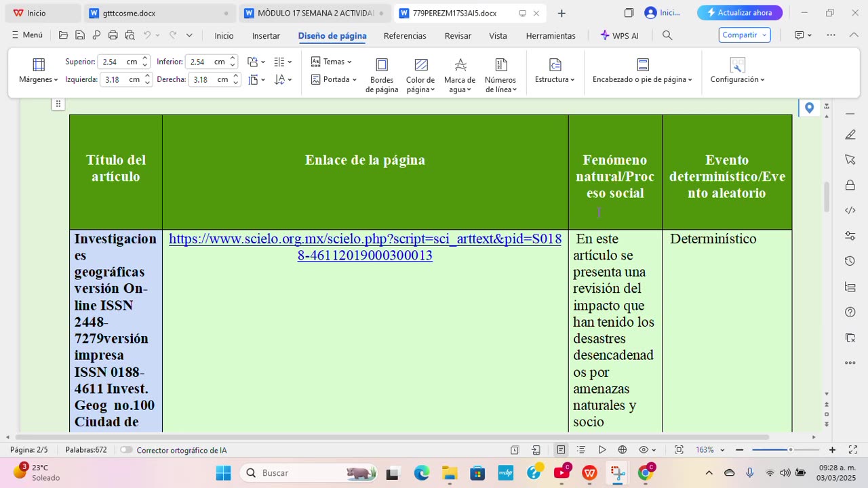Select the pen tool in the right sidebar
This screenshot has width=868, height=488.
coord(850,135)
